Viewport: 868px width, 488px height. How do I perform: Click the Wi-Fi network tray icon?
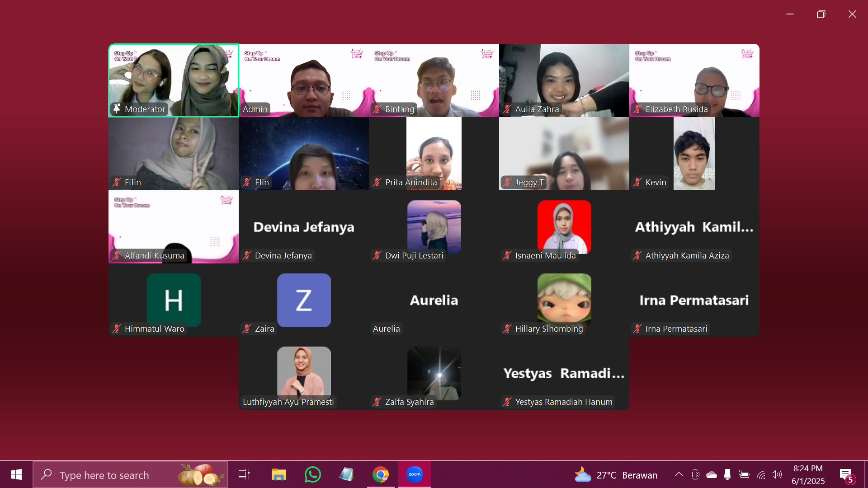pyautogui.click(x=761, y=474)
